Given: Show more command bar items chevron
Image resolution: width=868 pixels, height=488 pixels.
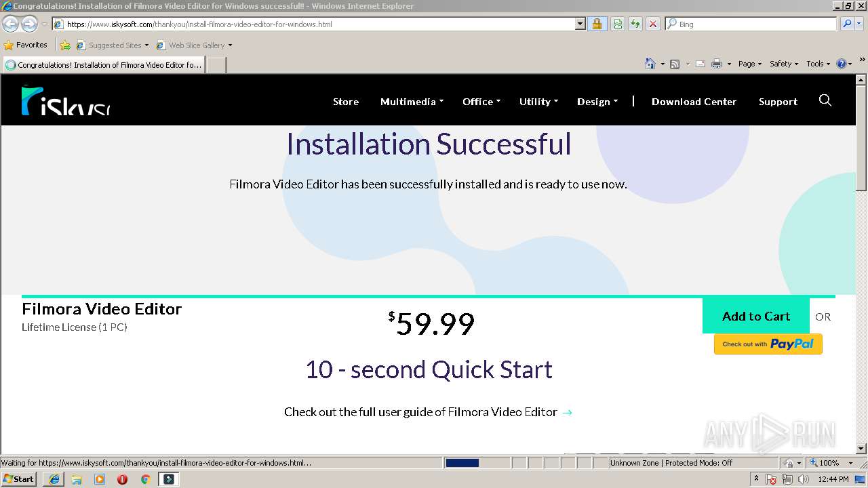Looking at the screenshot, I should [x=863, y=60].
